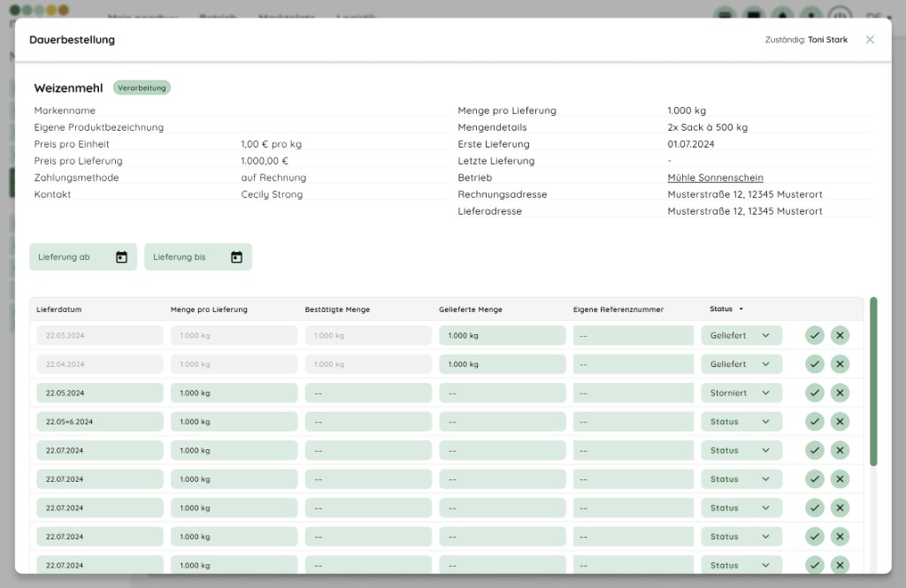
Task: Click the Lieferung bis date field
Action: [198, 257]
